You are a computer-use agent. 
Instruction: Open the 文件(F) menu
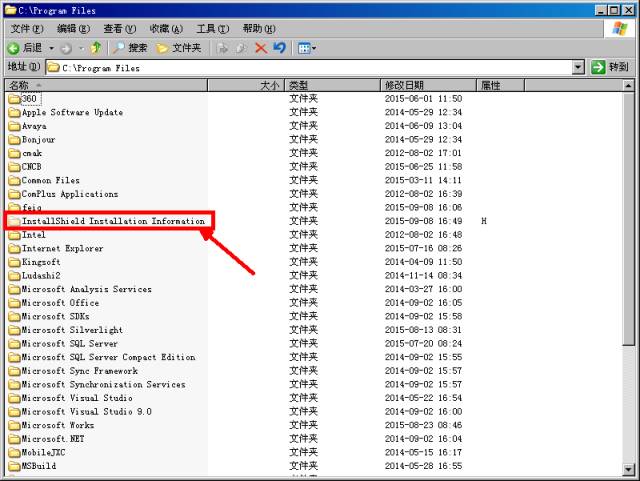pos(27,29)
